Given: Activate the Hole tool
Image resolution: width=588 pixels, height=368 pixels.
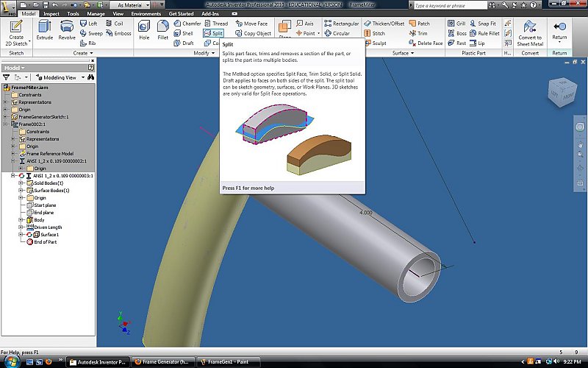Looking at the screenshot, I should 144,30.
